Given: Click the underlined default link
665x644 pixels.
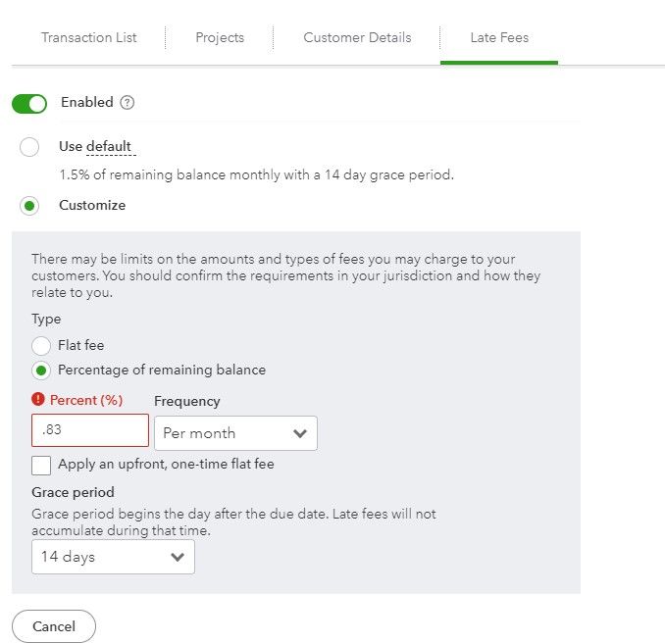Looking at the screenshot, I should click(109, 147).
